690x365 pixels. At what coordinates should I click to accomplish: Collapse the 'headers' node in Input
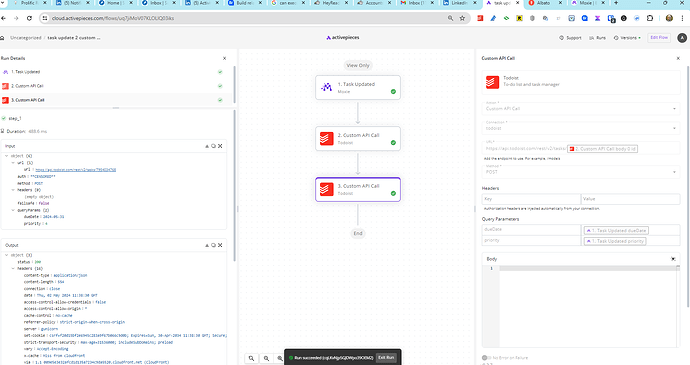click(13, 190)
